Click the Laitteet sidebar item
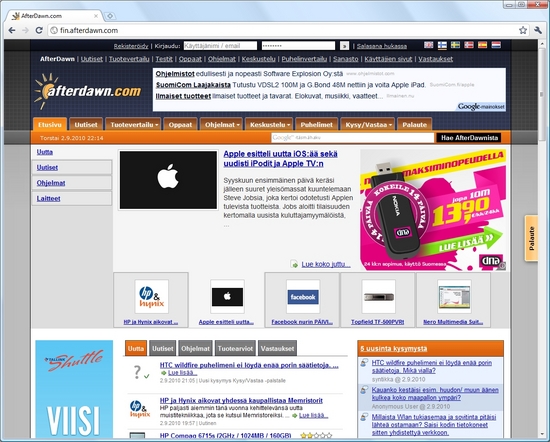 pyautogui.click(x=72, y=198)
